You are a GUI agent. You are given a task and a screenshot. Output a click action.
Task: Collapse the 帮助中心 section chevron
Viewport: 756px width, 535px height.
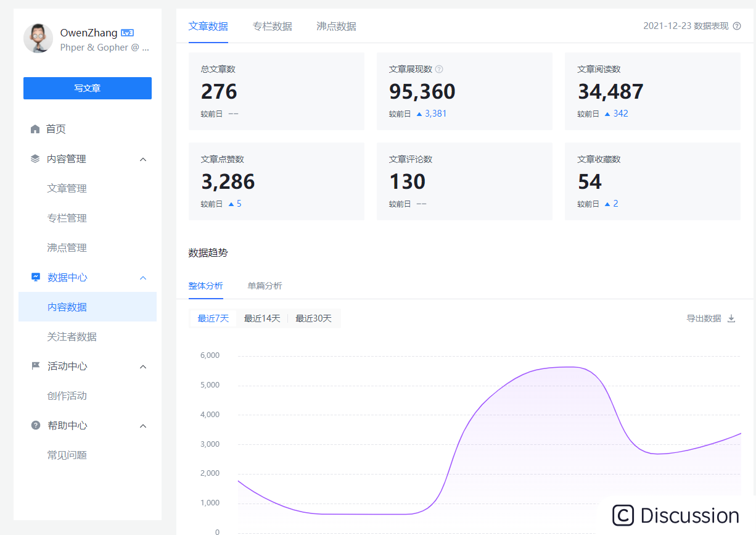tap(143, 426)
